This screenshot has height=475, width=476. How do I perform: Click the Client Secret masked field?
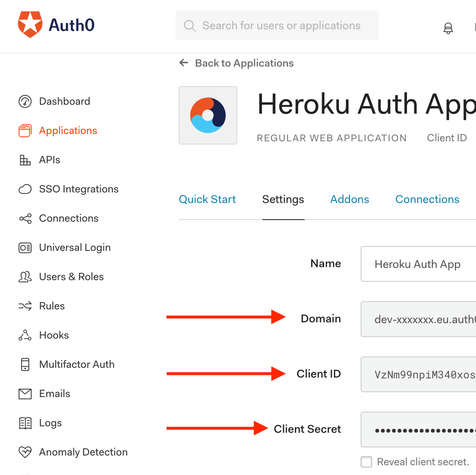point(418,430)
